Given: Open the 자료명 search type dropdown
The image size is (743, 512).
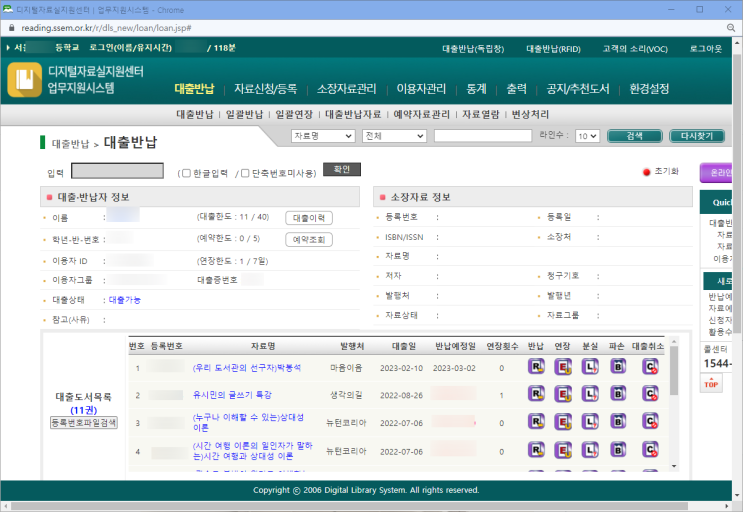Looking at the screenshot, I should pos(322,136).
